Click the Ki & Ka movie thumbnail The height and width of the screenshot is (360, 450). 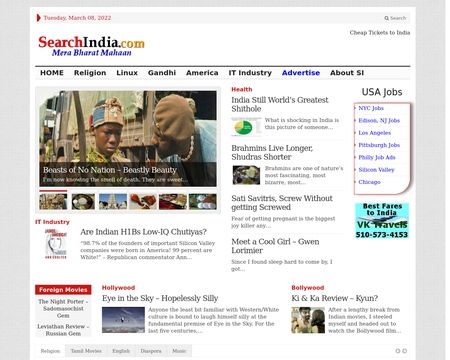coord(308,320)
